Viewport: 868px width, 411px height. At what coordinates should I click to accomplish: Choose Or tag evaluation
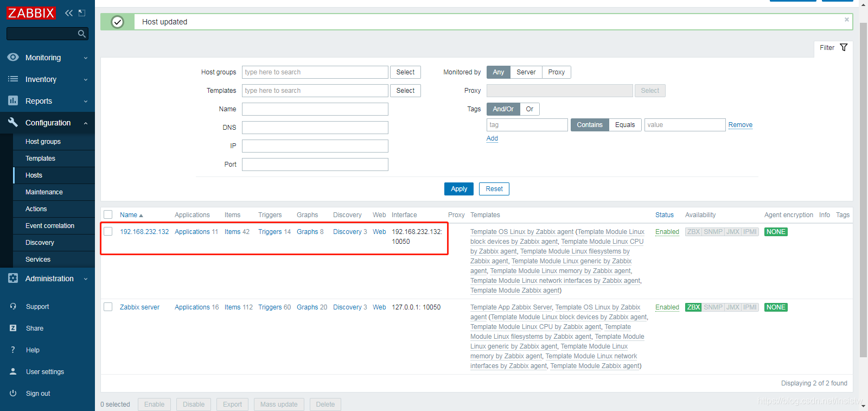click(x=529, y=109)
